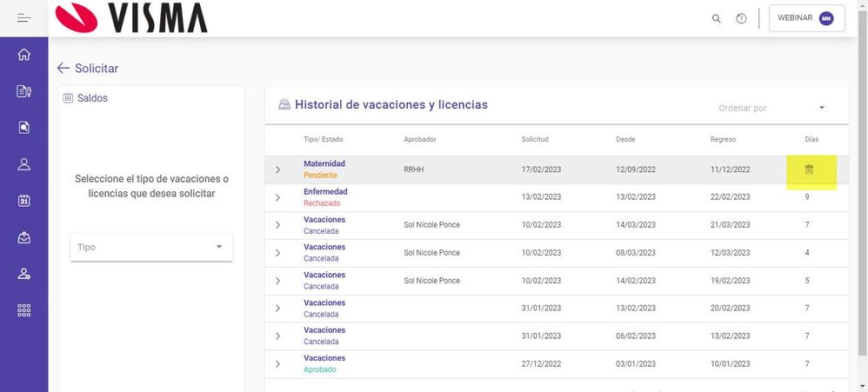
Task: Open the search magnifier icon
Action: click(716, 18)
